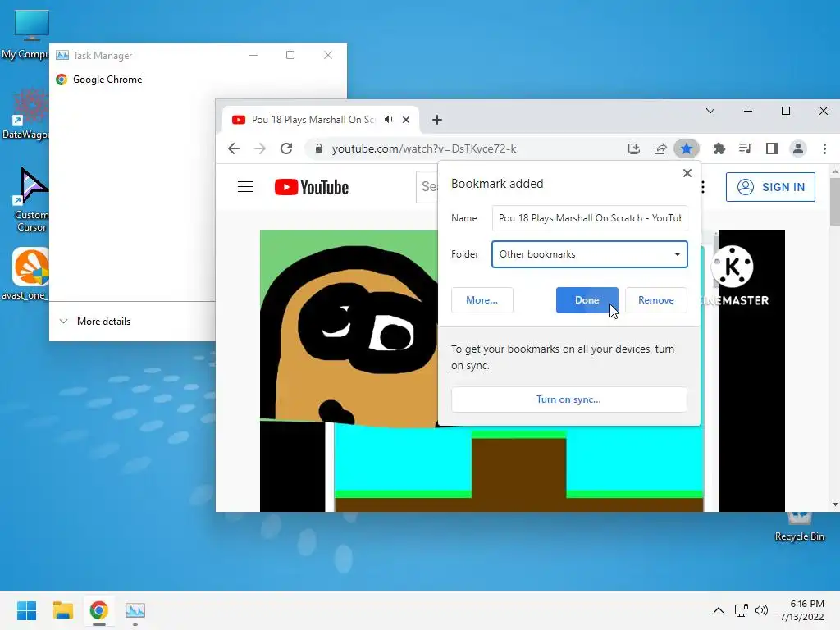Click the YouTube logo
This screenshot has width=840, height=630.
[311, 187]
